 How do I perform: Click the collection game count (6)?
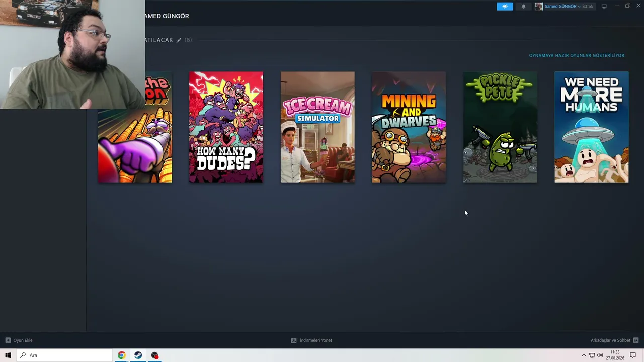[x=188, y=40]
